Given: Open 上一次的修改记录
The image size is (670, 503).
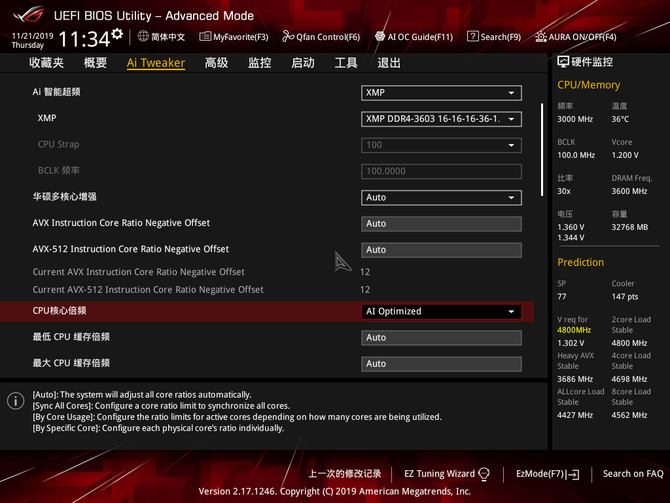Looking at the screenshot, I should (344, 474).
